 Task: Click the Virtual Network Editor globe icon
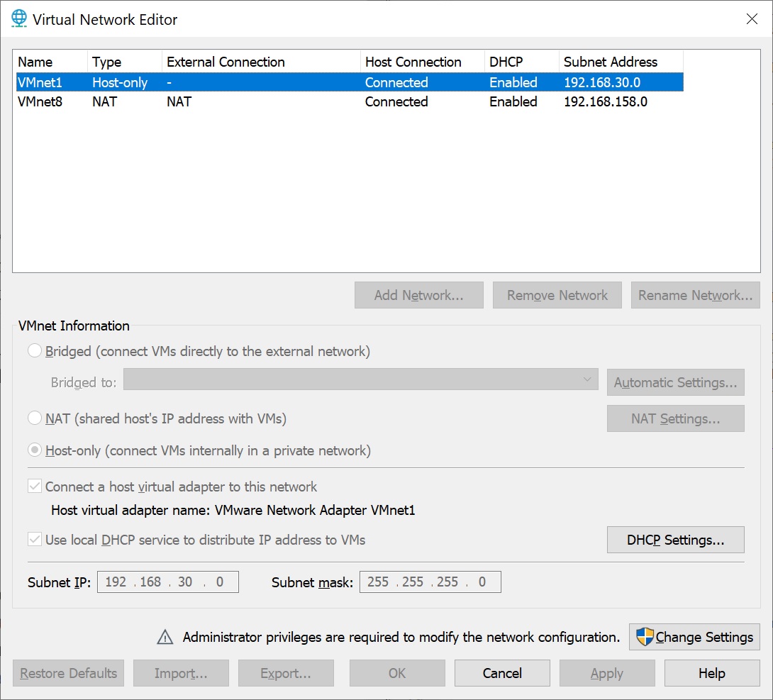click(x=18, y=18)
